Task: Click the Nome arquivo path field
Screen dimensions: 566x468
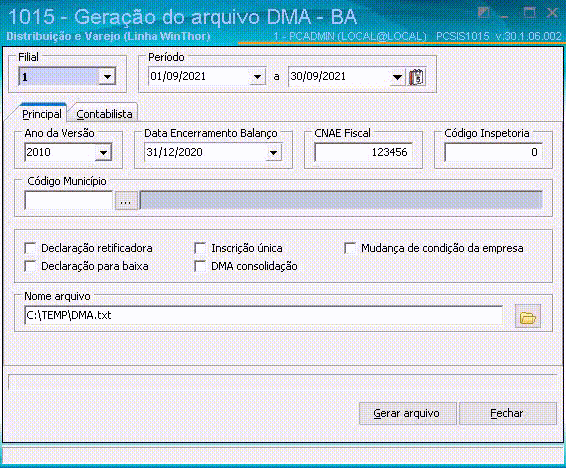Action: click(x=264, y=315)
